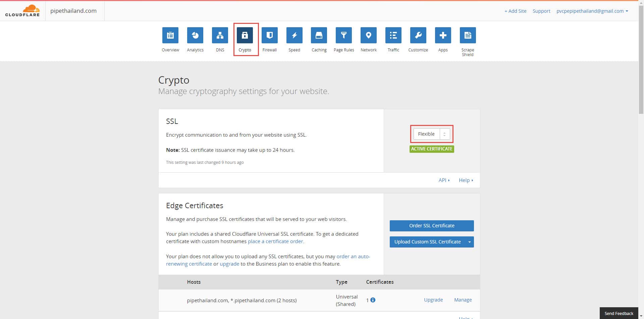
Task: Select the Crypto lock icon
Action: tap(245, 35)
